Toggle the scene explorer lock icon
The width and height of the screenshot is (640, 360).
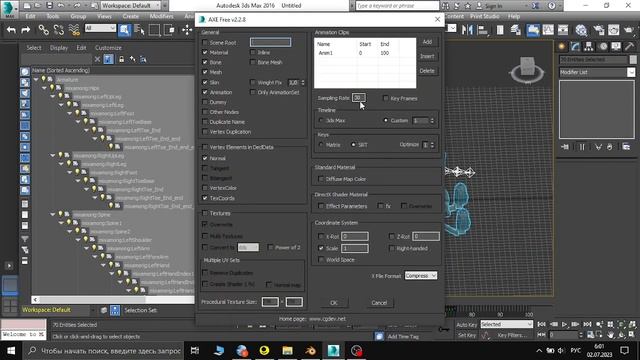click(121, 60)
